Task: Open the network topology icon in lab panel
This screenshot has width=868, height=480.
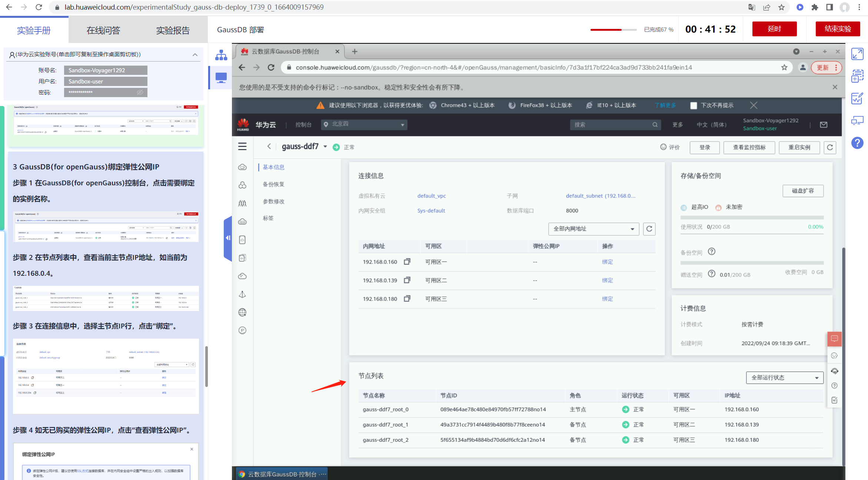Action: pyautogui.click(x=221, y=56)
